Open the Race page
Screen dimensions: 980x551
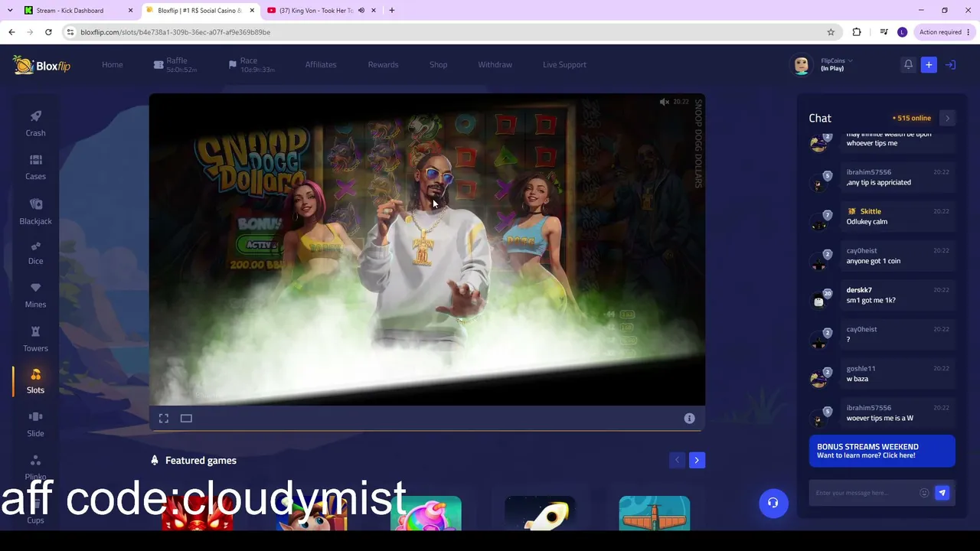point(251,65)
